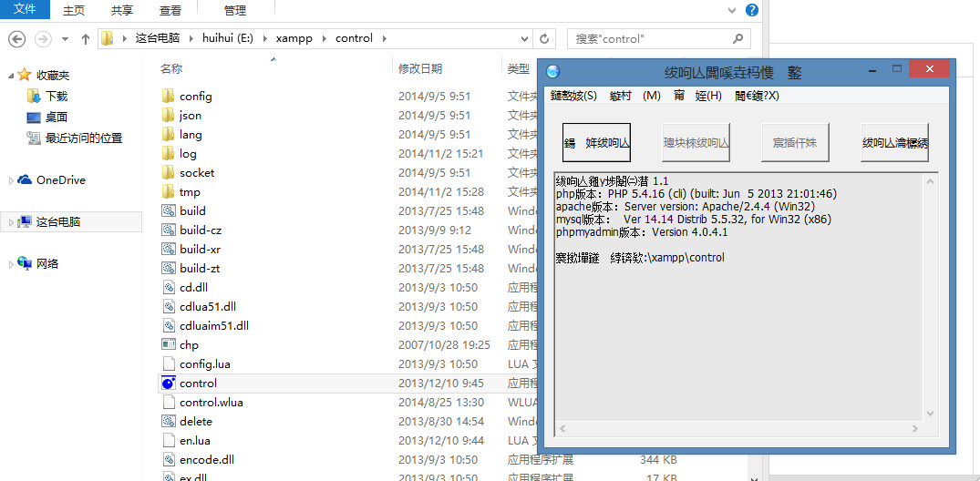Click rightmost large button in control panel
Screen dimensions: 980x481
pyautogui.click(x=895, y=142)
